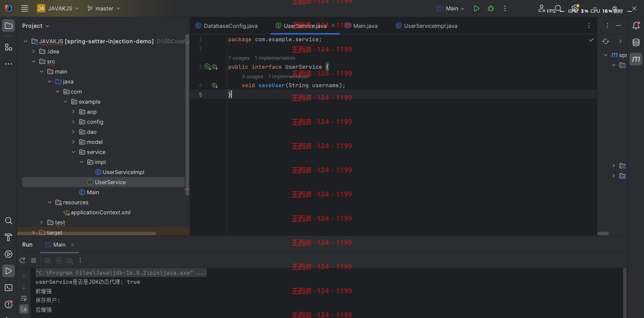This screenshot has width=644, height=318.
Task: Click '7 usages' hint above the interface
Action: point(239,58)
